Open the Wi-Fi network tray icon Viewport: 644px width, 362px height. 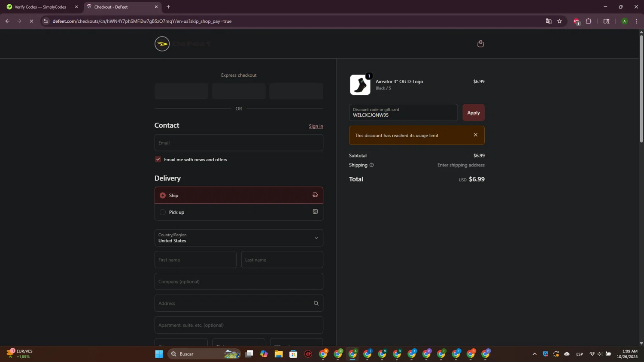(x=592, y=354)
